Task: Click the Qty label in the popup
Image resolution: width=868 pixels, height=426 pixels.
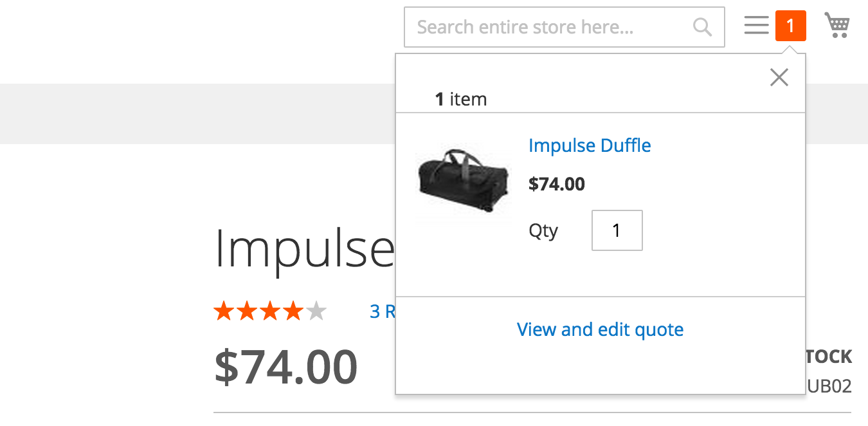Action: point(543,230)
